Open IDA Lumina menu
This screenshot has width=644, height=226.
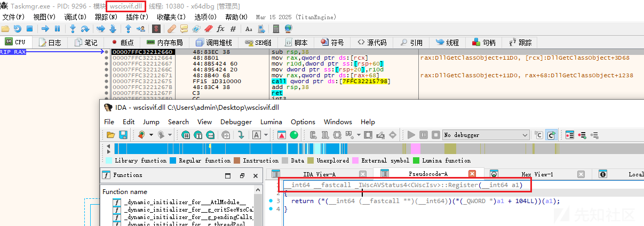pos(272,122)
